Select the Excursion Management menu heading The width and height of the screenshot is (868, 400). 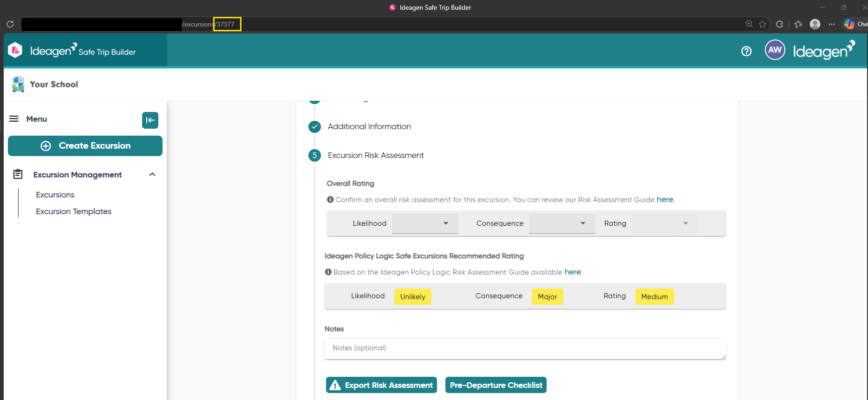pos(78,175)
